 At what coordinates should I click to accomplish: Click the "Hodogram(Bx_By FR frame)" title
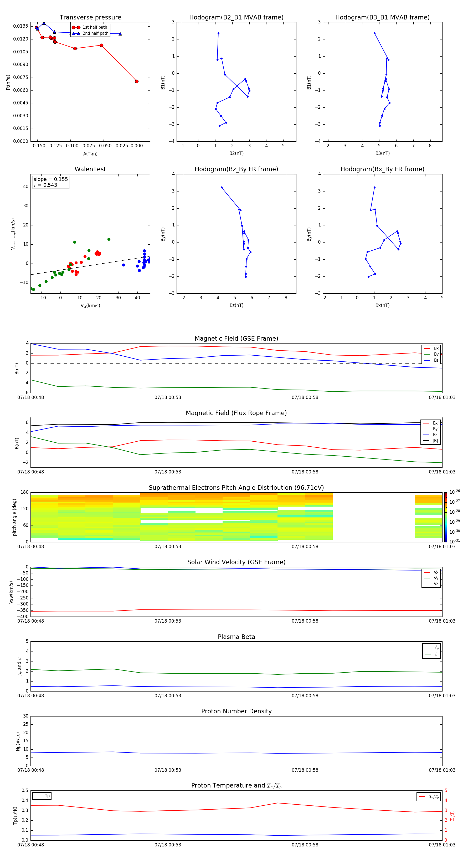click(382, 169)
